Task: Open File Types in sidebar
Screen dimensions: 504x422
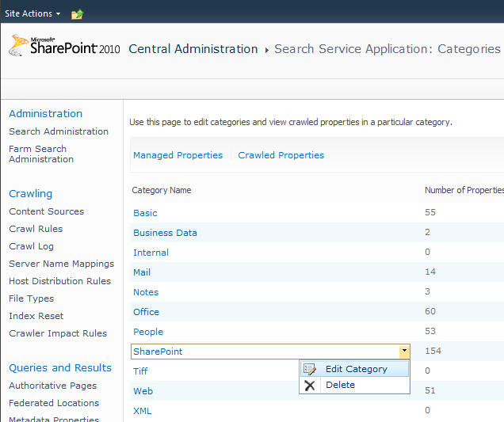Action: pyautogui.click(x=31, y=298)
